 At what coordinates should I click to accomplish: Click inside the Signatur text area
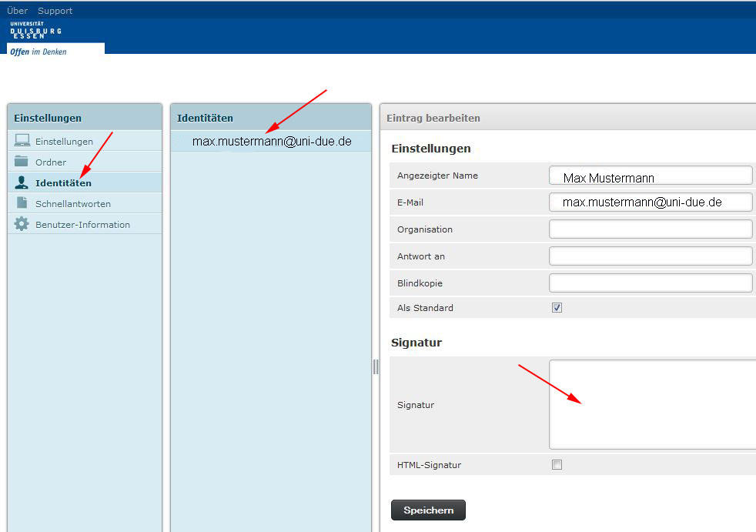652,404
